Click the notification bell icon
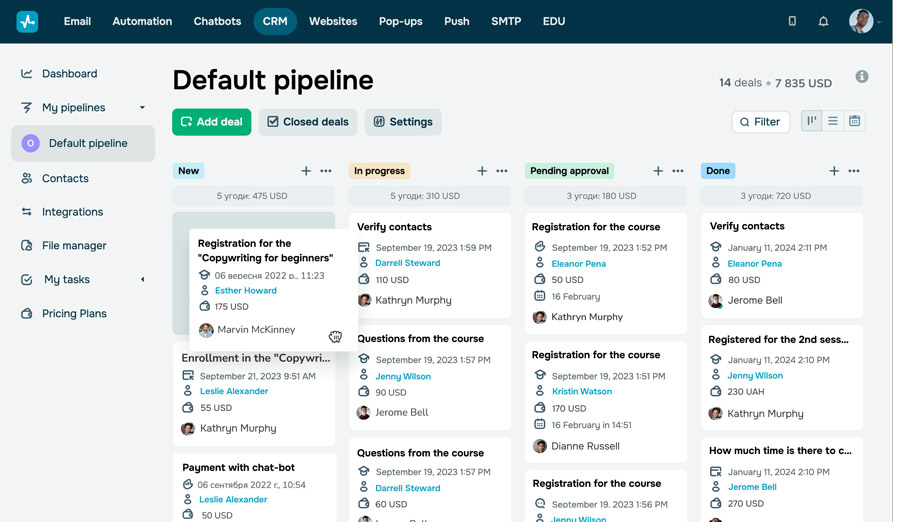Screen dimensions: 900x522 (x=823, y=21)
